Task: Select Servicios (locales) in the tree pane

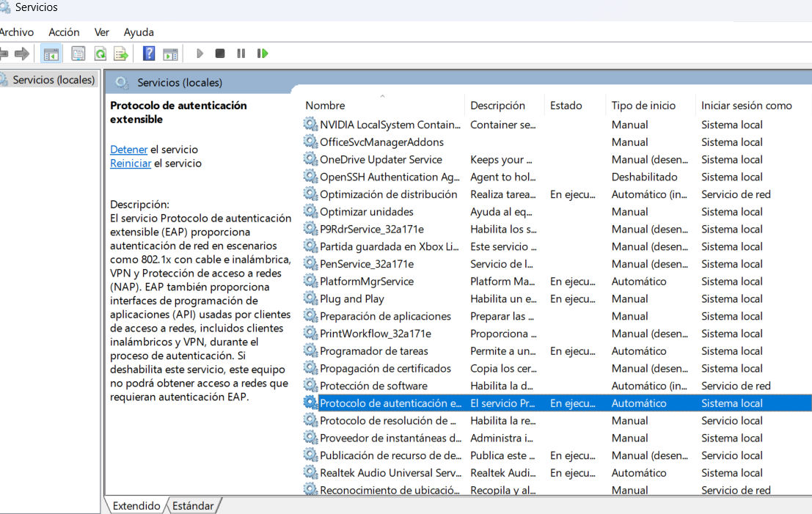Action: pyautogui.click(x=54, y=80)
